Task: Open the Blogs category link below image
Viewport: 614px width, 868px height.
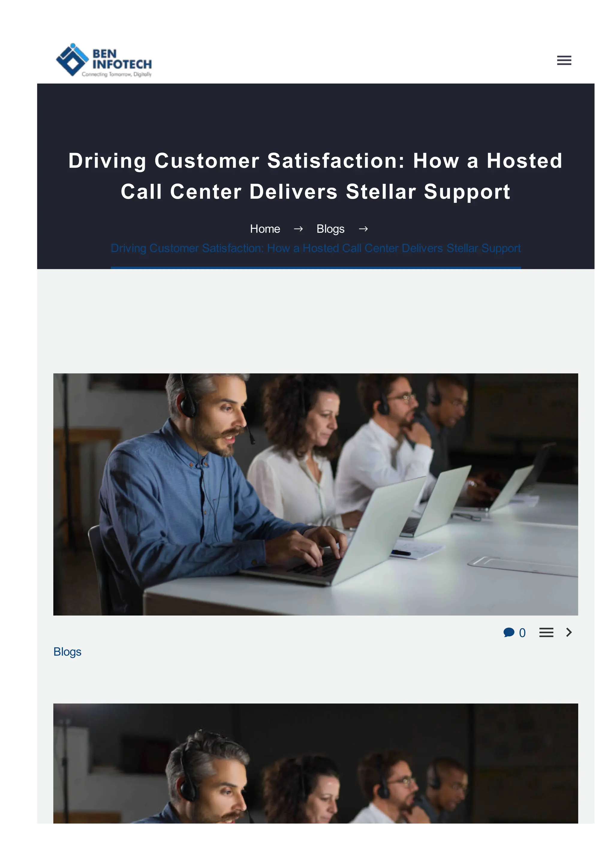Action: (67, 652)
